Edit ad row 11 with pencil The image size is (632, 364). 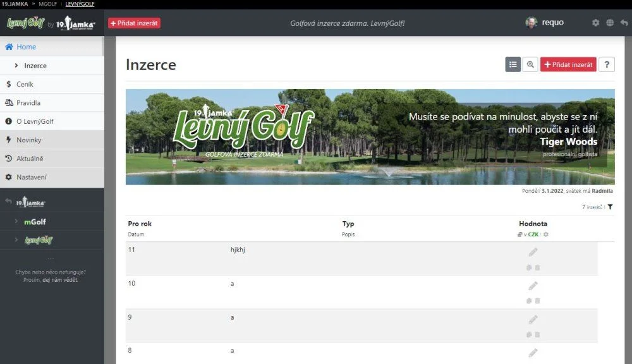533,252
